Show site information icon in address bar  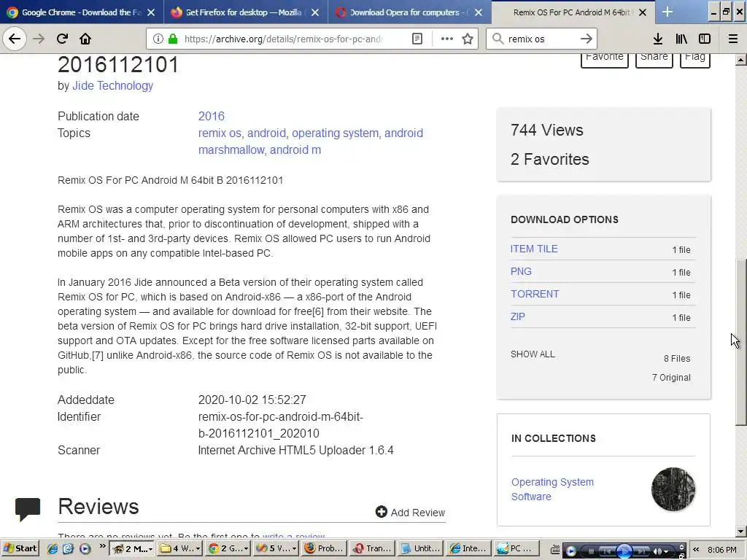pyautogui.click(x=158, y=39)
